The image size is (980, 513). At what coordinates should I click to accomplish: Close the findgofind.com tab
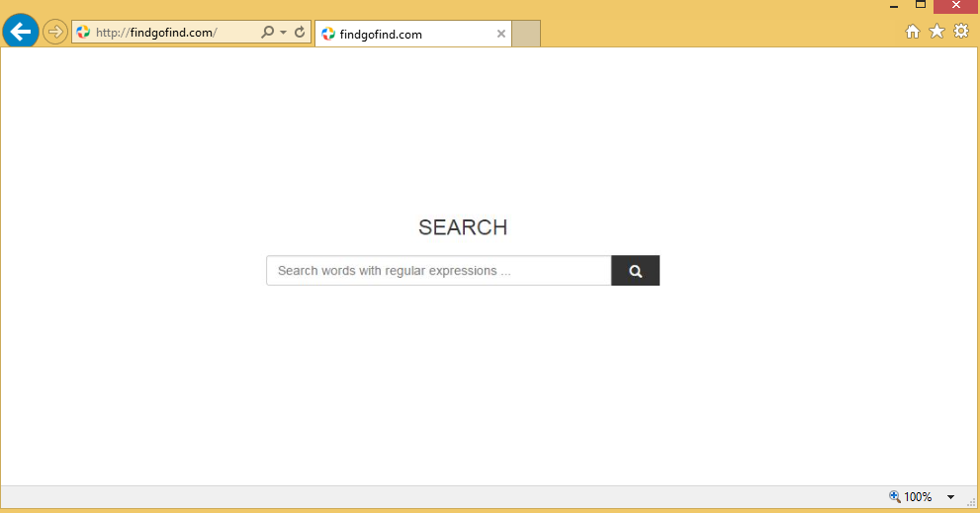[x=501, y=35]
